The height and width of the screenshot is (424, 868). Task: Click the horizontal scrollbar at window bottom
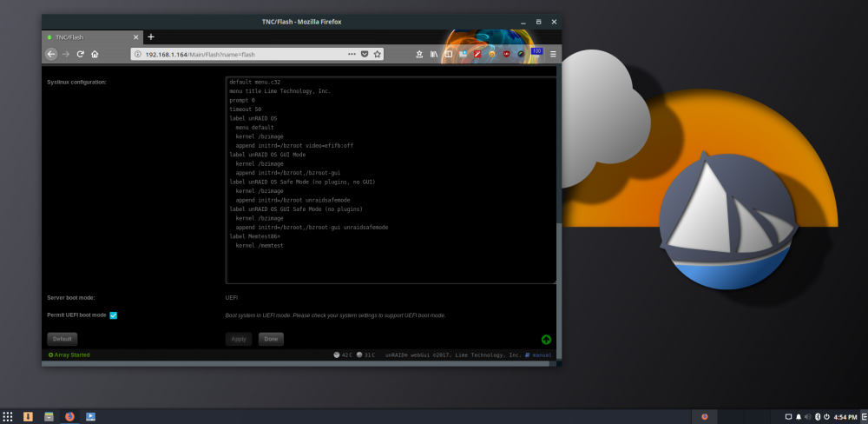tap(296, 363)
